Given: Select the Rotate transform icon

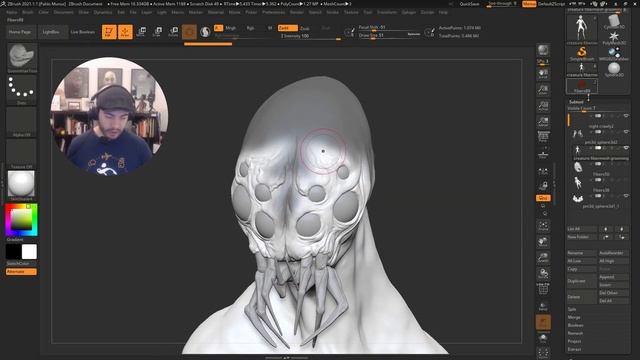Looking at the screenshot, I should point(173,31).
